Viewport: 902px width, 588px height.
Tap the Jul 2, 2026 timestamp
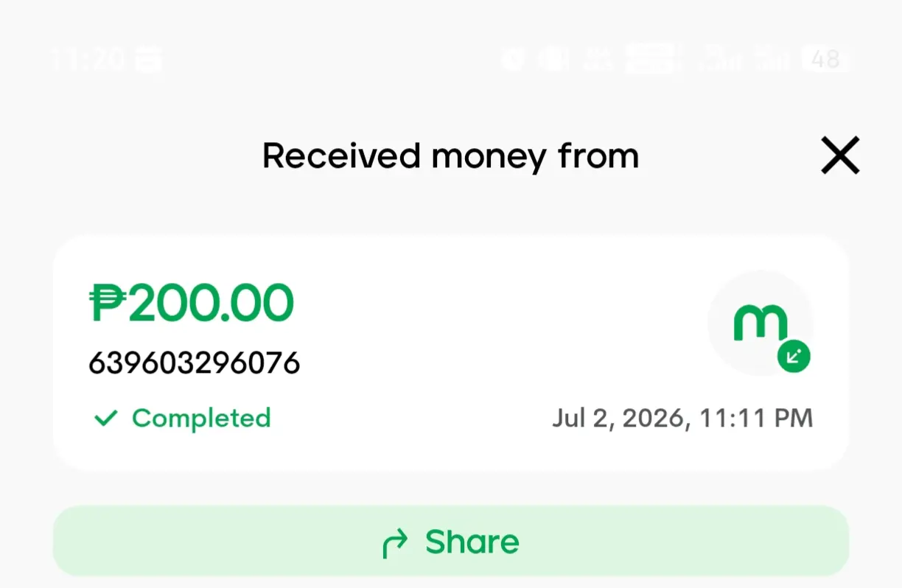tap(682, 419)
